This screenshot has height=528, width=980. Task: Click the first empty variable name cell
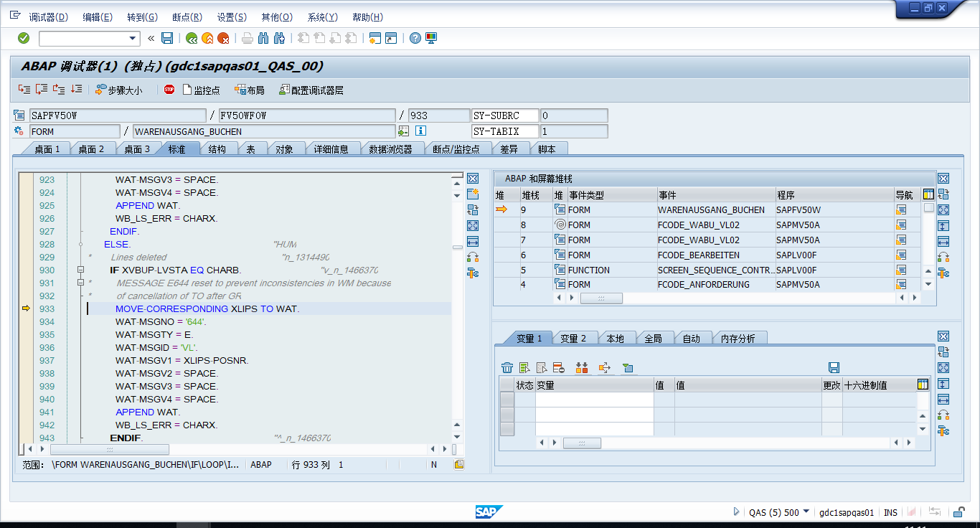(594, 399)
